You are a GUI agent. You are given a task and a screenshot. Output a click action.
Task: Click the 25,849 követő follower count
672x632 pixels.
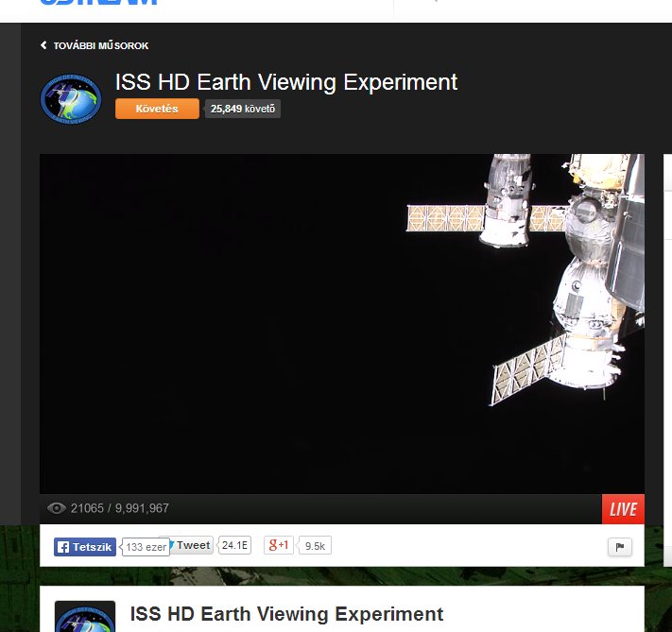(x=243, y=109)
